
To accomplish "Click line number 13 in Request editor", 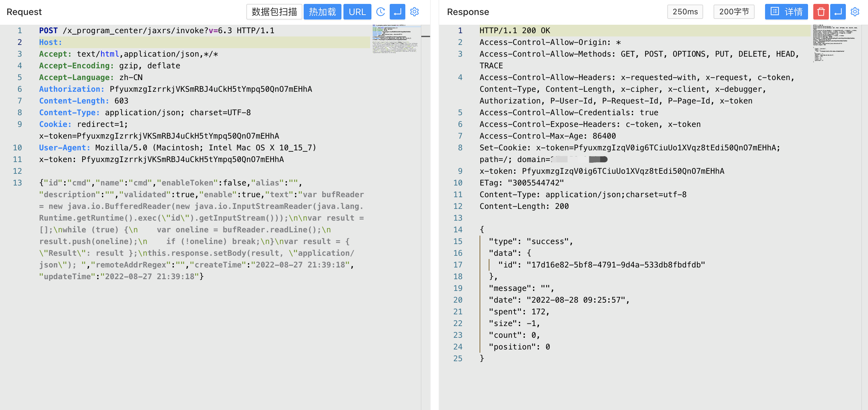I will point(18,183).
